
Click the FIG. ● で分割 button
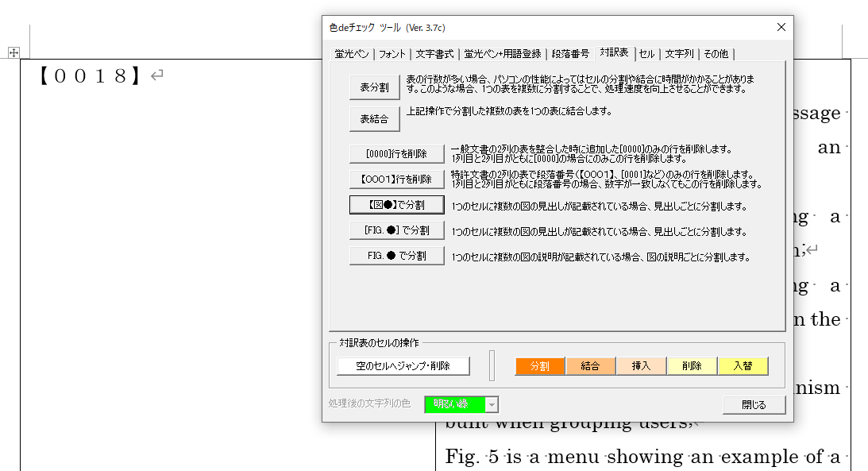[x=396, y=256]
